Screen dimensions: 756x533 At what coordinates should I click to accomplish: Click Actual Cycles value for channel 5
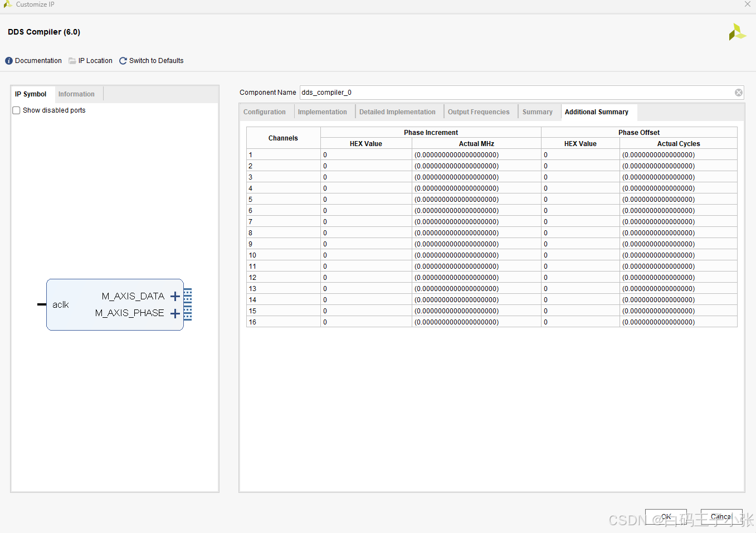[679, 200]
